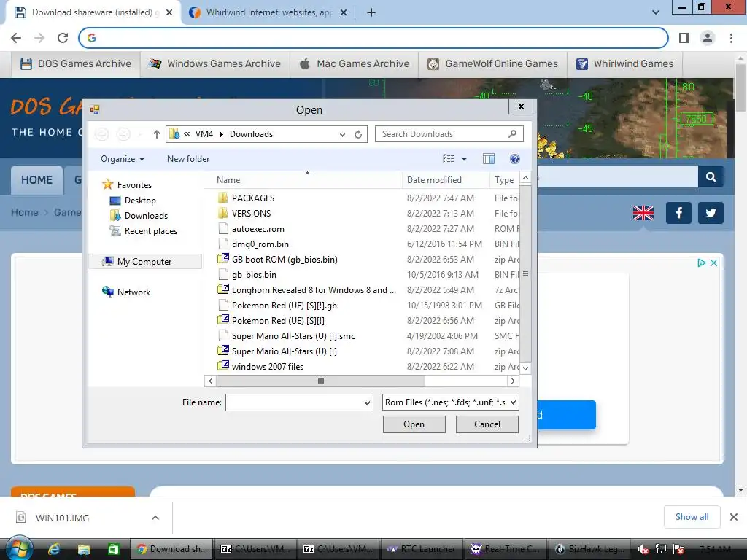This screenshot has height=560, width=747.
Task: Click the Open button in dialog
Action: [x=414, y=424]
